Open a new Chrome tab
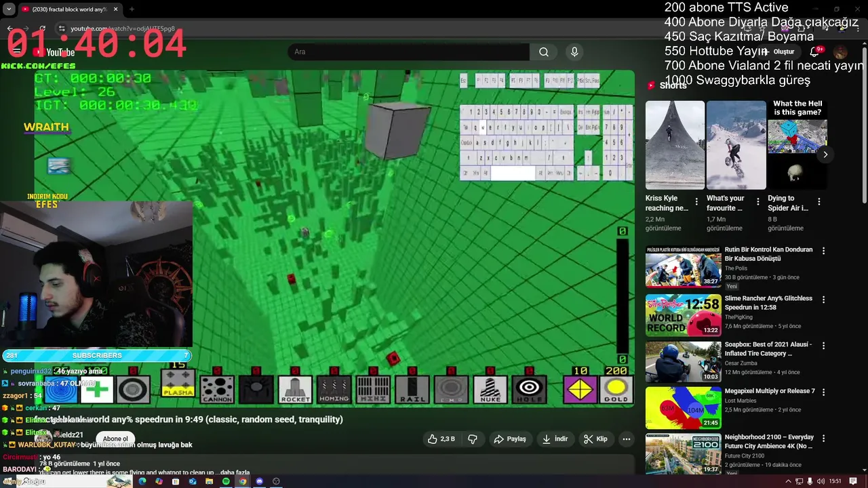Image resolution: width=868 pixels, height=488 pixels. point(132,9)
